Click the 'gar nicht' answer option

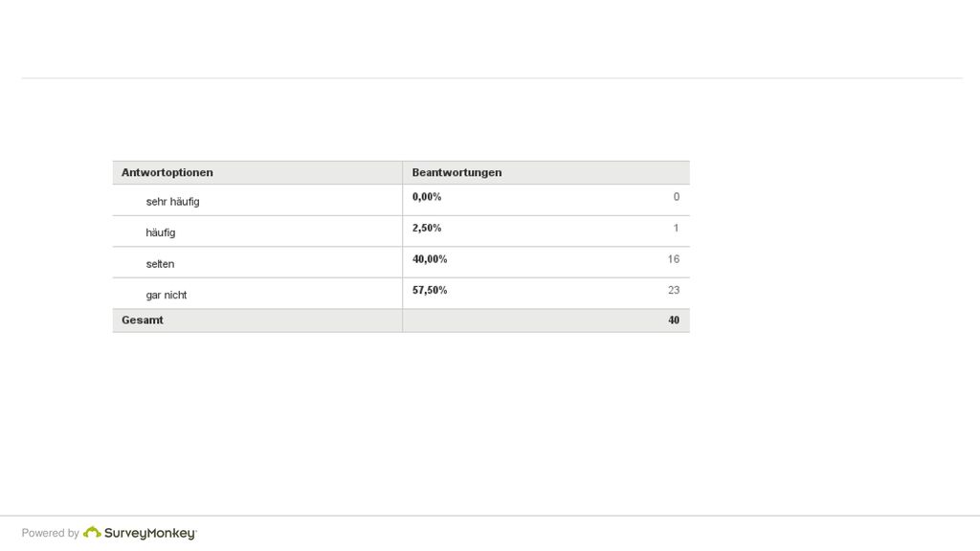click(167, 295)
